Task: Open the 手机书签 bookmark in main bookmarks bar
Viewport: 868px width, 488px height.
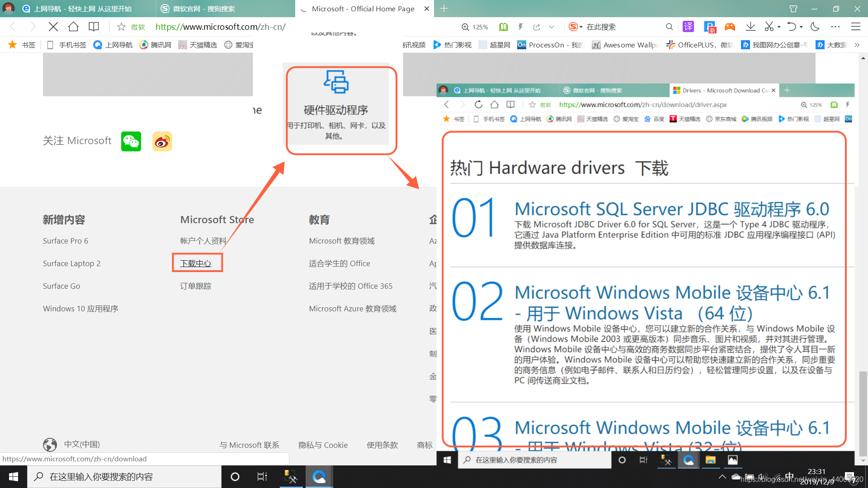Action: [66, 45]
